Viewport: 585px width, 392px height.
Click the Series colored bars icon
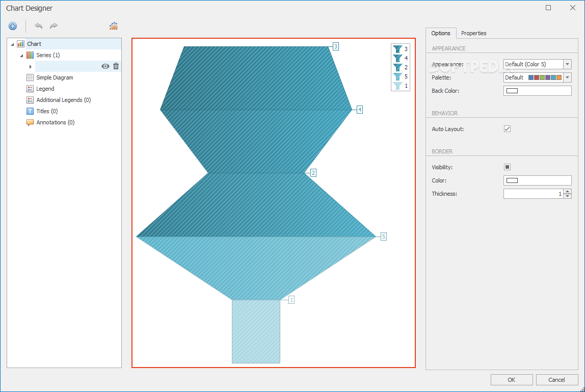click(30, 55)
